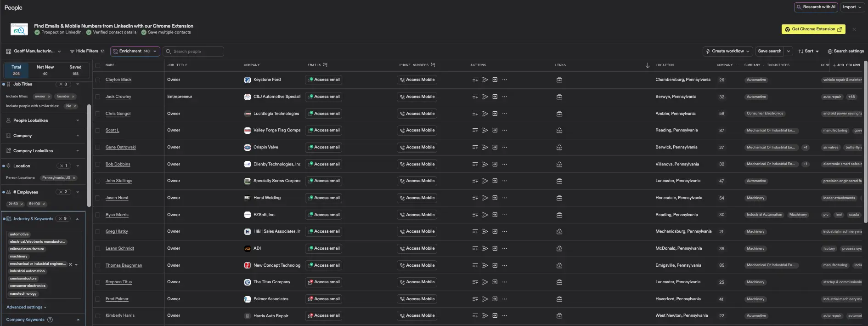Toggle the select-all checkbox in table header

[x=97, y=65]
